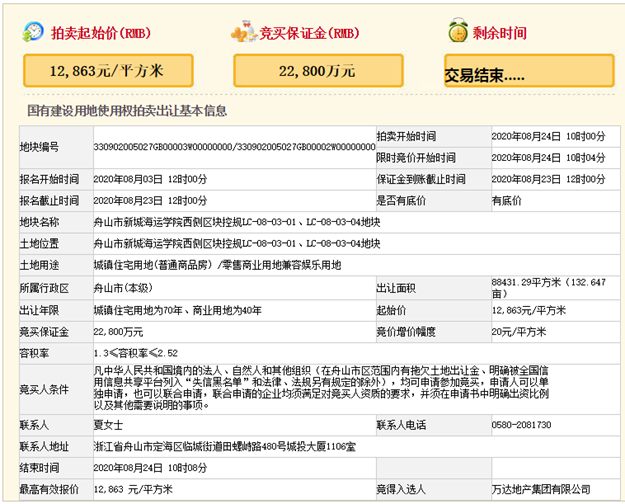Click the 有底价 value
625x504 pixels.
tap(506, 201)
